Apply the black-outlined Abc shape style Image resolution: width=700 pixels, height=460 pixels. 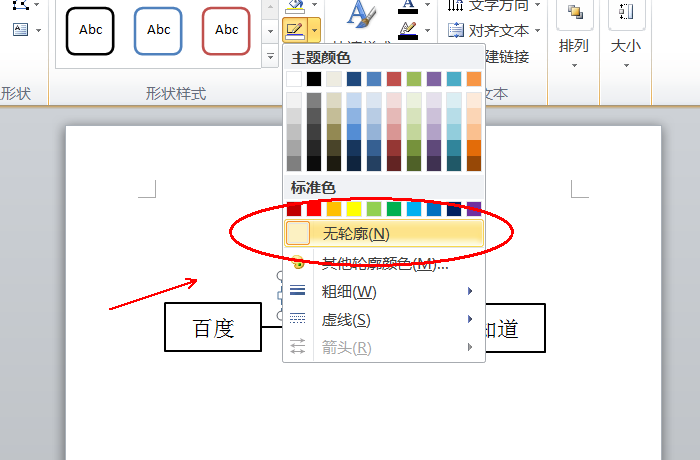[x=90, y=31]
